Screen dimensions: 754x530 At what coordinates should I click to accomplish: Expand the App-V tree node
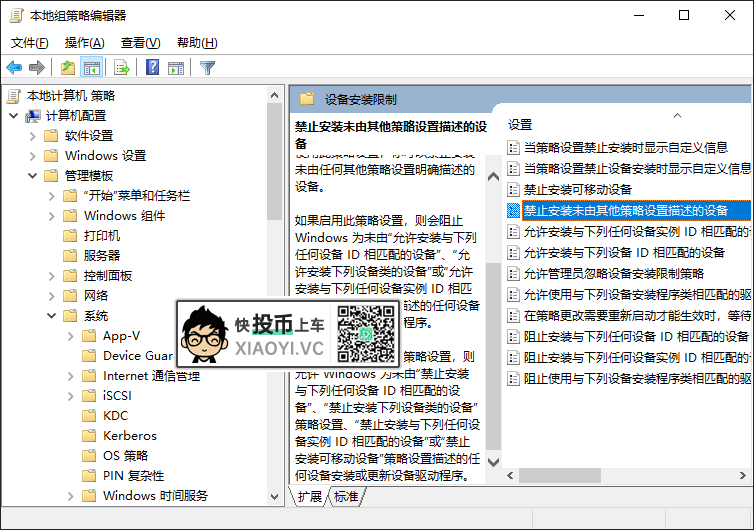pos(71,336)
